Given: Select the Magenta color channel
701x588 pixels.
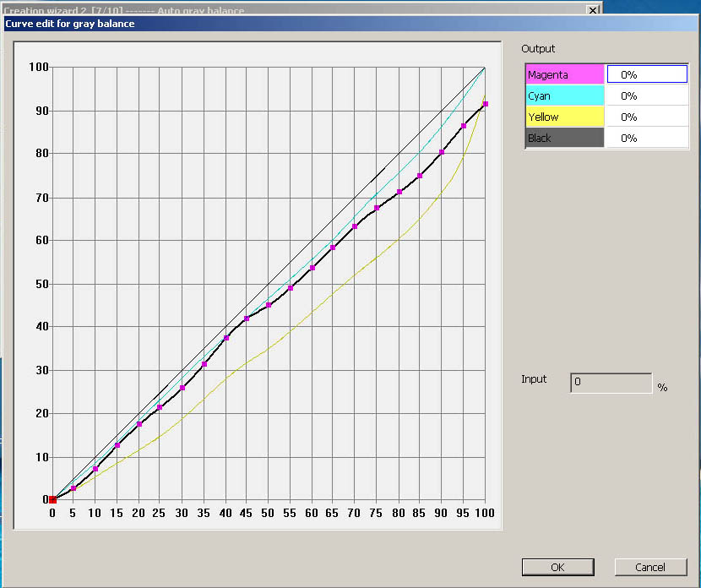Looking at the screenshot, I should click(x=565, y=74).
